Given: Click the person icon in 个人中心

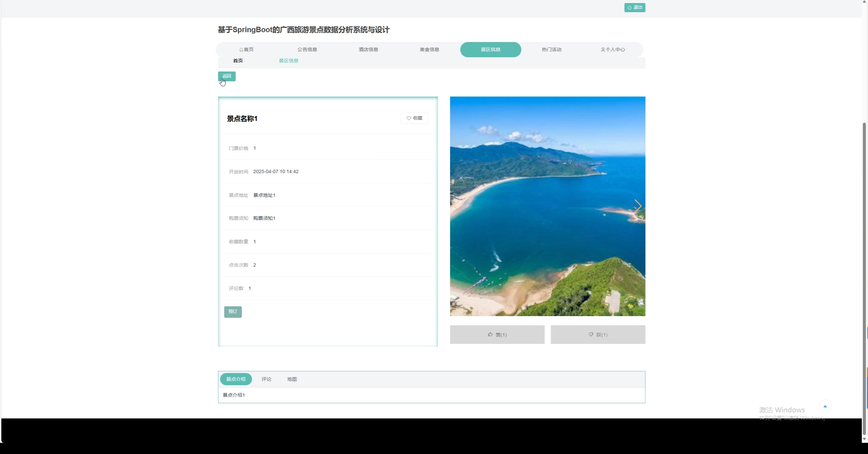Looking at the screenshot, I should tap(603, 50).
